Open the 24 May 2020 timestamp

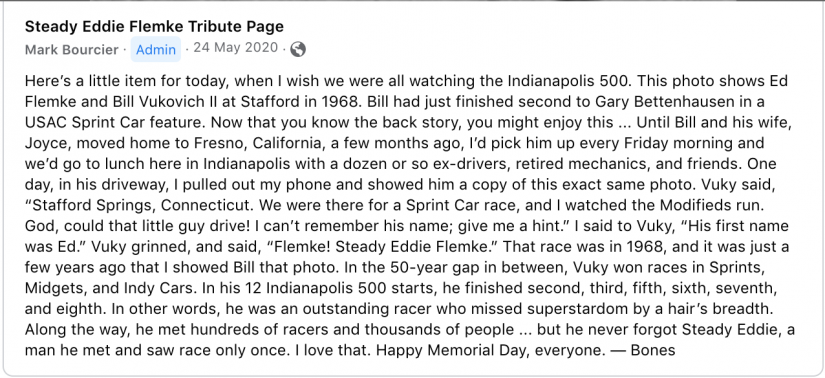point(235,48)
